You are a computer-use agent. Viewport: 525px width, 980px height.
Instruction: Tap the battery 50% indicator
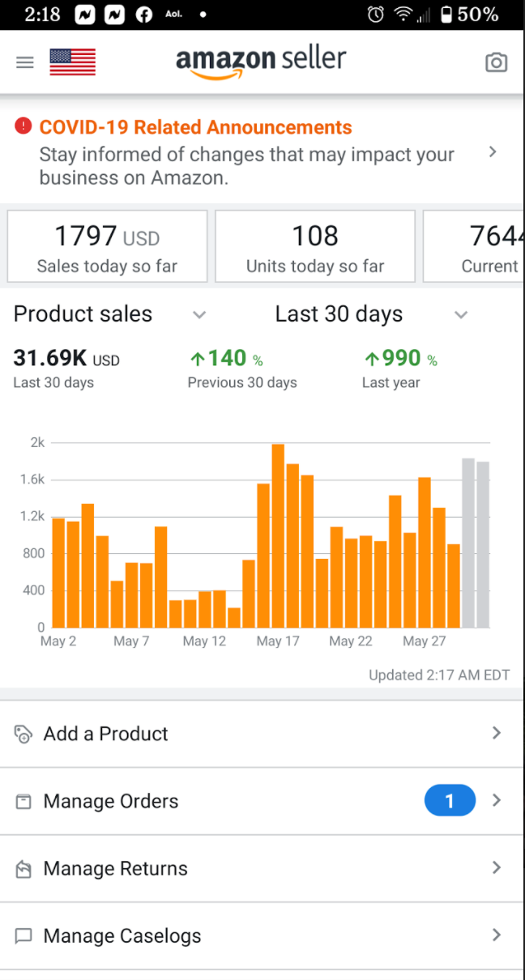469,15
